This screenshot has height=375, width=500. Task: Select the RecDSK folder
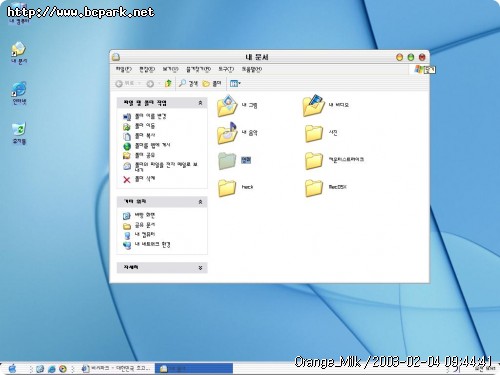click(314, 187)
